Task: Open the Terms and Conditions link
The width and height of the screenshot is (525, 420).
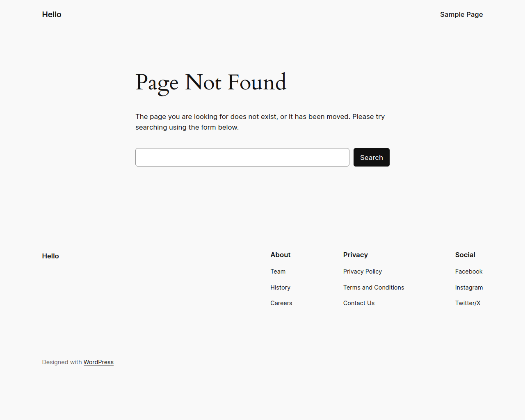Action: 374,288
